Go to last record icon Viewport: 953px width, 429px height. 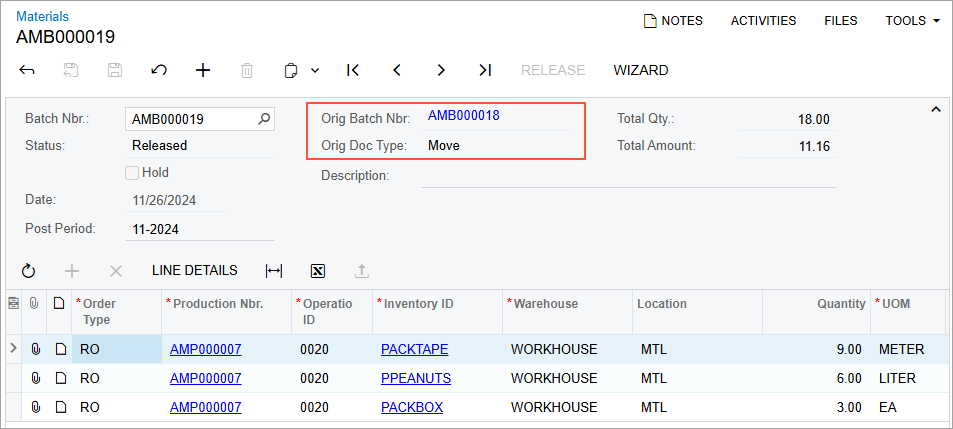click(x=485, y=70)
